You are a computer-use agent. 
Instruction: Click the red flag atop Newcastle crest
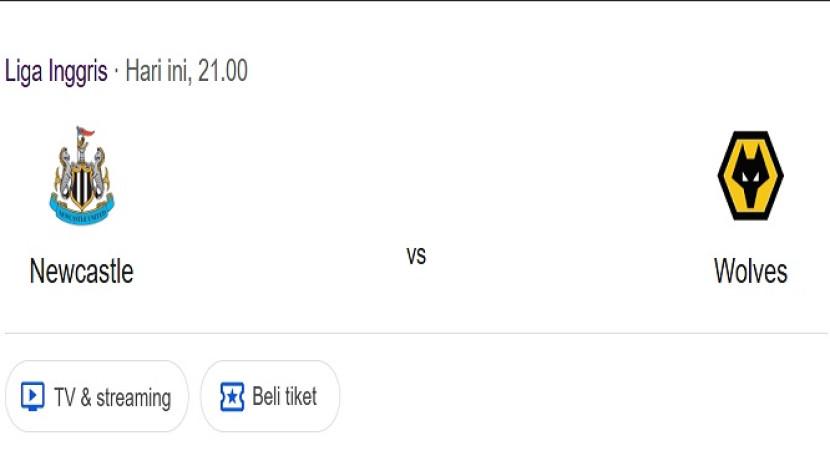(85, 133)
